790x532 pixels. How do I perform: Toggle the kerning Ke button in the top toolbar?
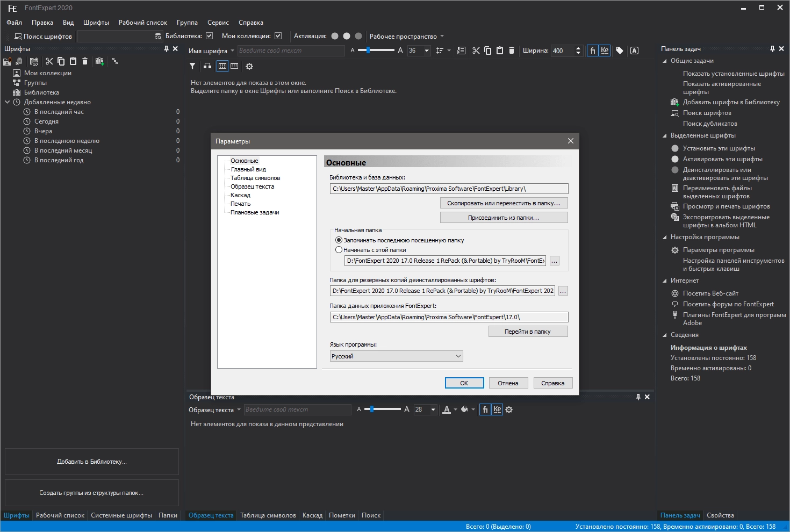[605, 51]
